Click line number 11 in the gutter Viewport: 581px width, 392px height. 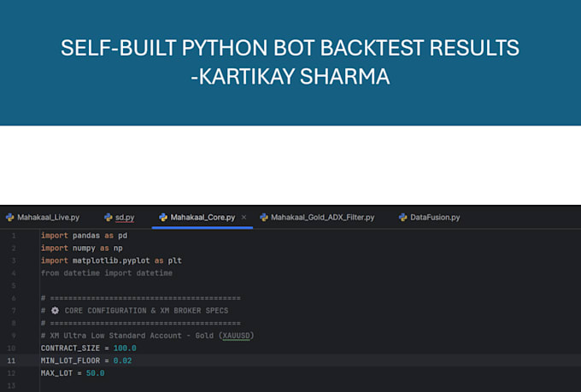[11, 360]
